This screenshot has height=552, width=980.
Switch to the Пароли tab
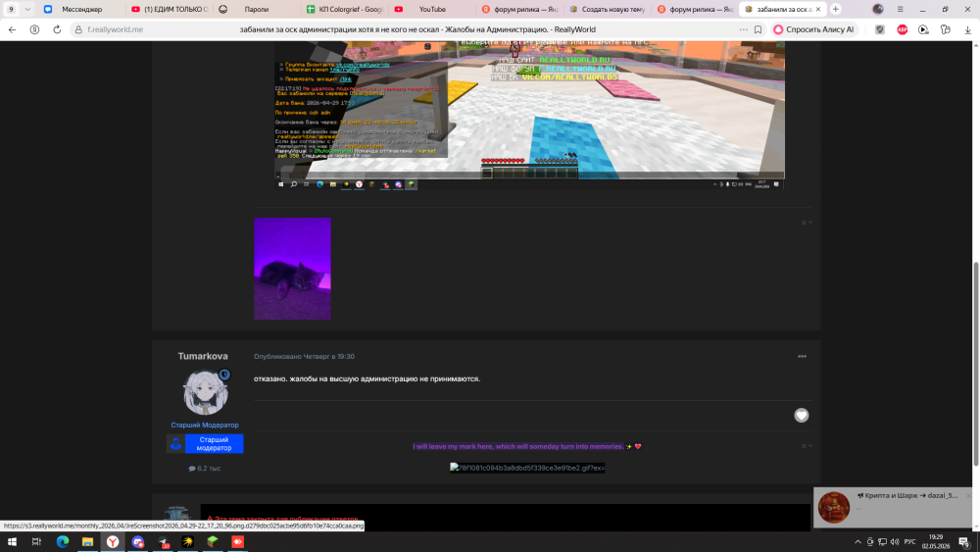(x=256, y=10)
